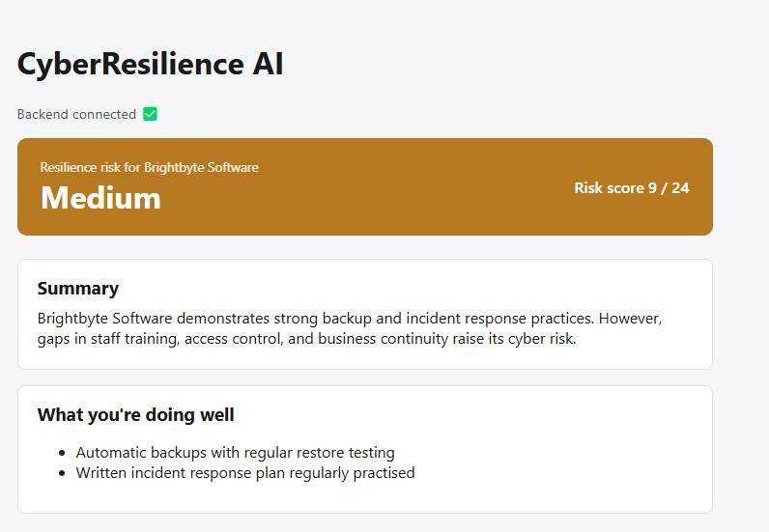Click the 'What you're doing well' heading
The image size is (769, 532).
[x=136, y=415]
